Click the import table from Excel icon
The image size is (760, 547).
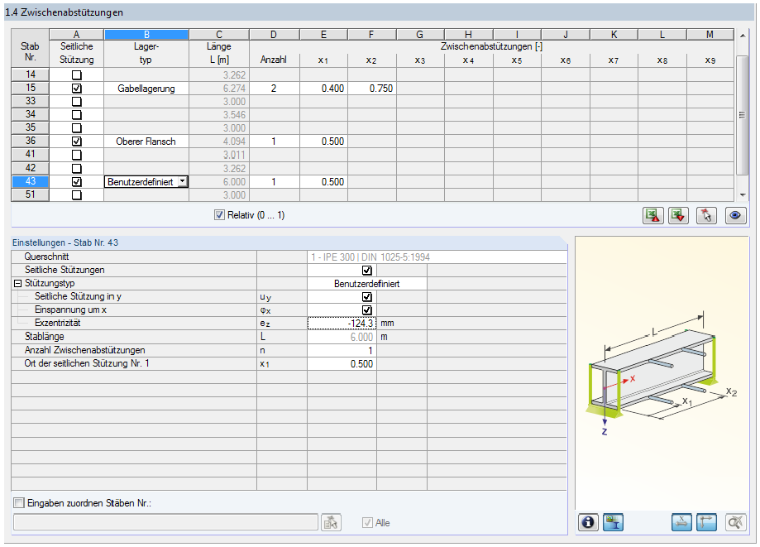pyautogui.click(x=679, y=216)
